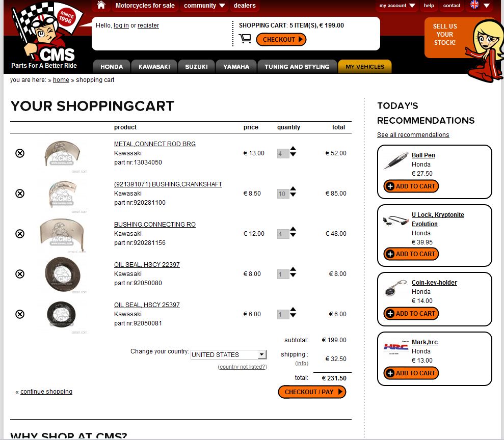Remove BUSHING,CRANKSHAFT item with its X icon
The height and width of the screenshot is (440, 504).
[20, 194]
